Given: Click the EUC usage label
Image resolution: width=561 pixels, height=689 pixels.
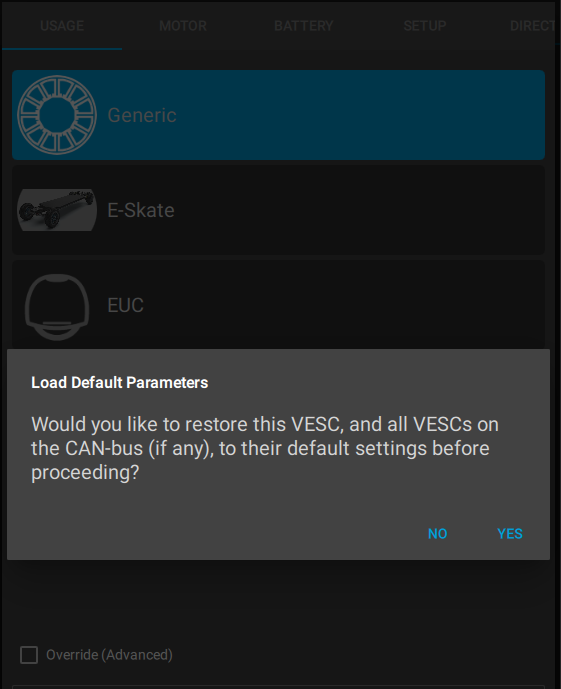Looking at the screenshot, I should 126,305.
